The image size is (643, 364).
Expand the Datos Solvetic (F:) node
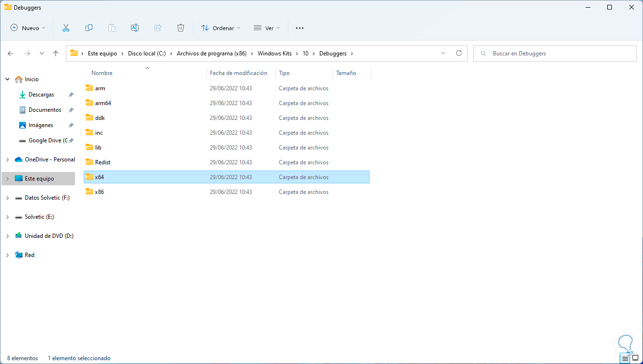[7, 198]
